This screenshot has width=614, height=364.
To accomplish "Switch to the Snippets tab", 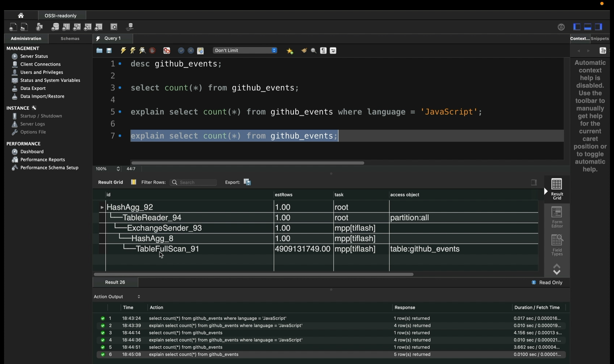I will click(600, 38).
